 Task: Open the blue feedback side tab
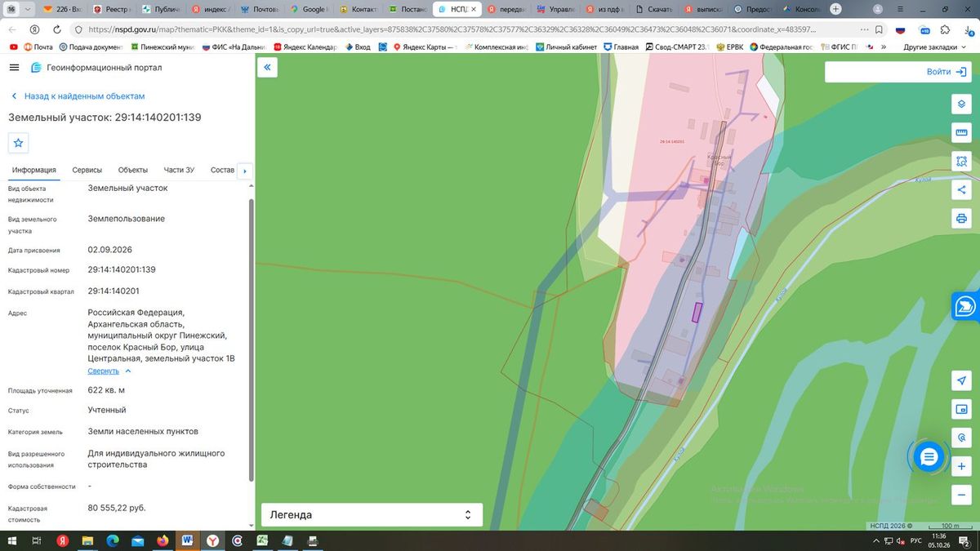click(x=965, y=306)
